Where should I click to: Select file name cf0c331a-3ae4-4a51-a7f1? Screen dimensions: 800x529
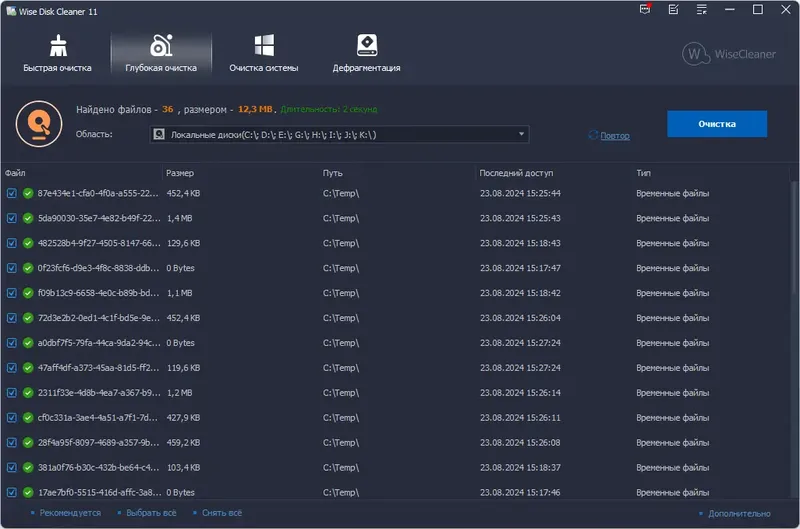(x=98, y=418)
